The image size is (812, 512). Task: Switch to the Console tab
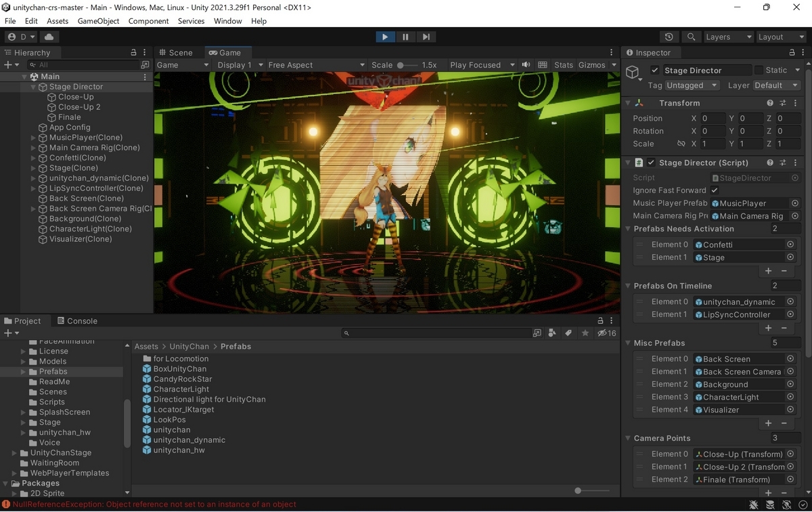click(76, 321)
